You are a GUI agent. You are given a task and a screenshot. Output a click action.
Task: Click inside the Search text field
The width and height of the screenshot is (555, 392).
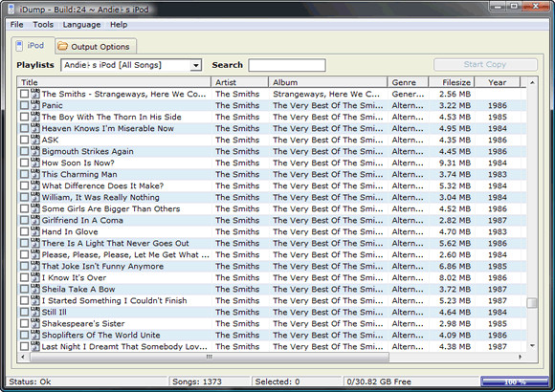pos(287,65)
